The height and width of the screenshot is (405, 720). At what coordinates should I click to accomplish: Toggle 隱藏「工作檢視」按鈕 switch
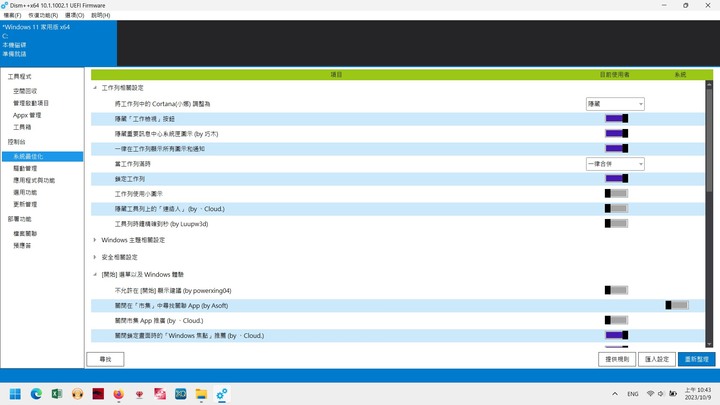[616, 118]
